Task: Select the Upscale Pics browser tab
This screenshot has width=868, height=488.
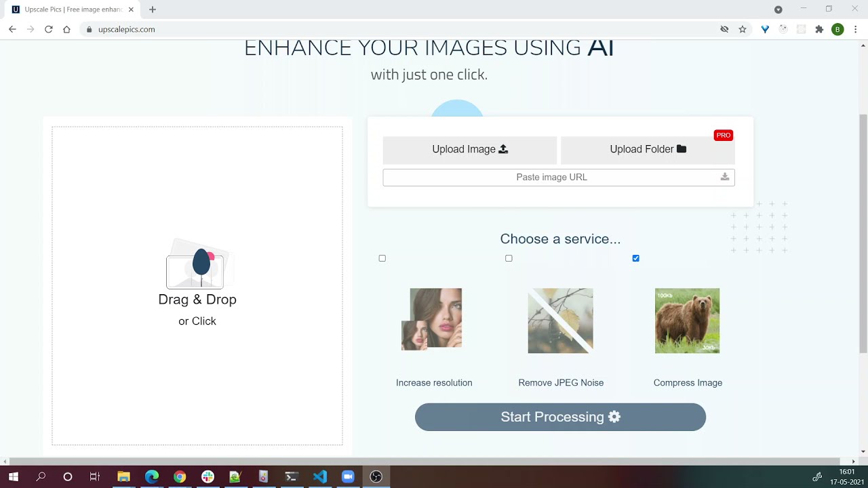Action: pyautogui.click(x=73, y=9)
